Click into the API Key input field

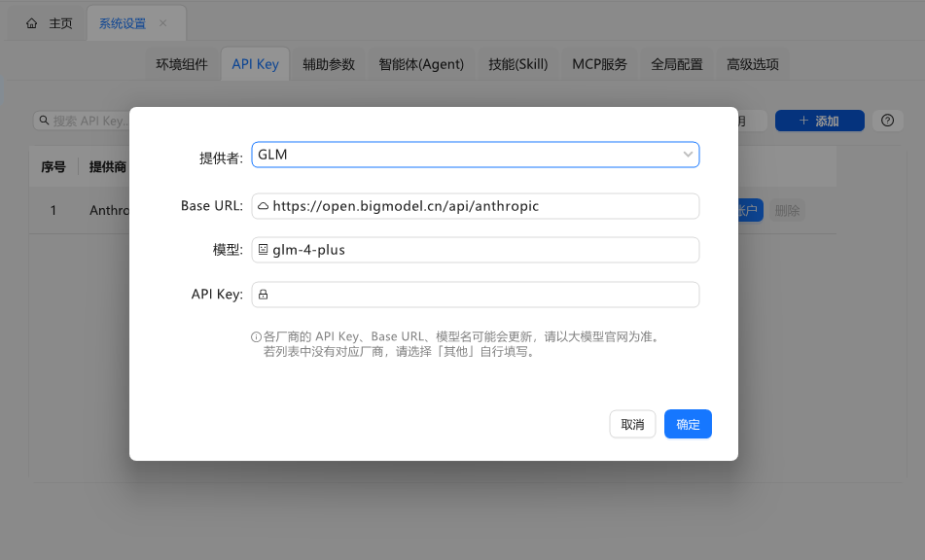coord(481,295)
